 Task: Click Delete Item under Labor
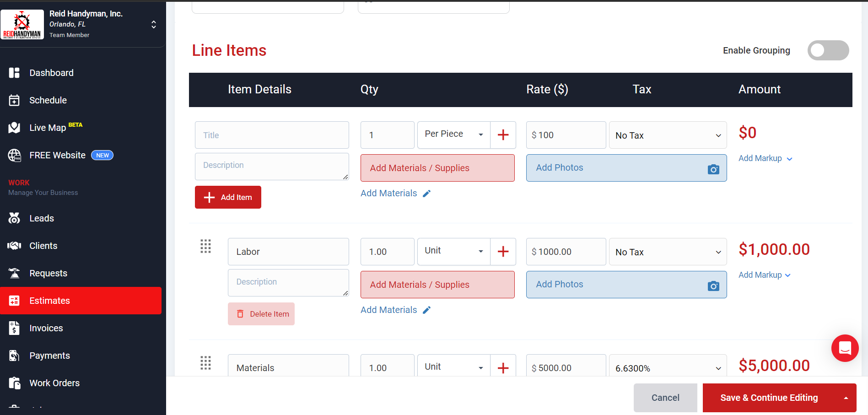pyautogui.click(x=261, y=314)
